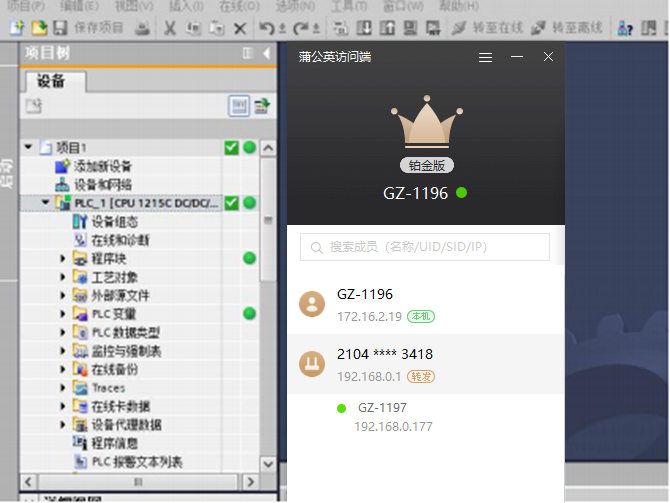
Task: Double-check 添加新设备 entry by clicking it
Action: [x=102, y=166]
